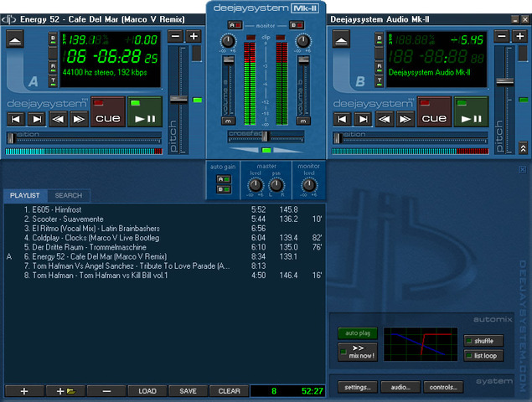Mute volume a with m button
The image size is (532, 402).
(228, 121)
